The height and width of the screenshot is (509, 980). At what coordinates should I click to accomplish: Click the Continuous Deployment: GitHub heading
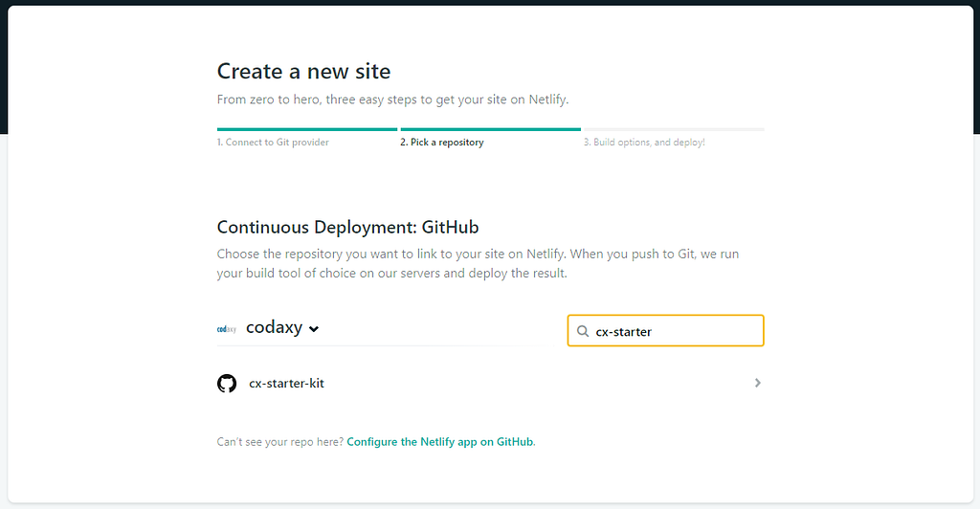point(347,227)
